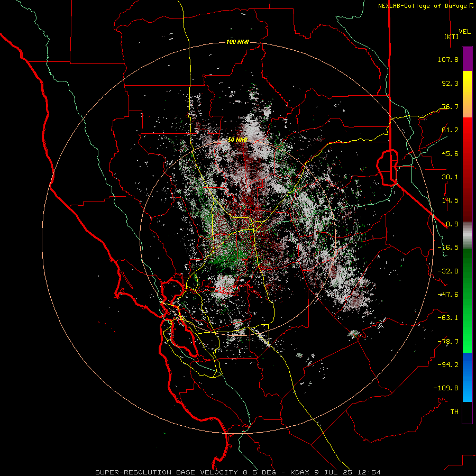Click the 30.1 velocity scale value
The height and width of the screenshot is (476, 476).
(450, 177)
